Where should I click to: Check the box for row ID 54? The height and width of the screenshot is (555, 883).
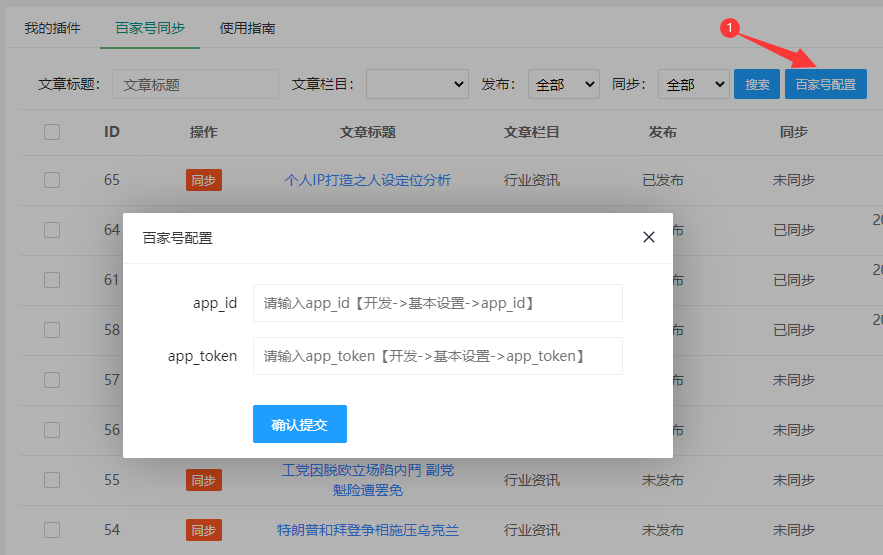click(x=52, y=530)
